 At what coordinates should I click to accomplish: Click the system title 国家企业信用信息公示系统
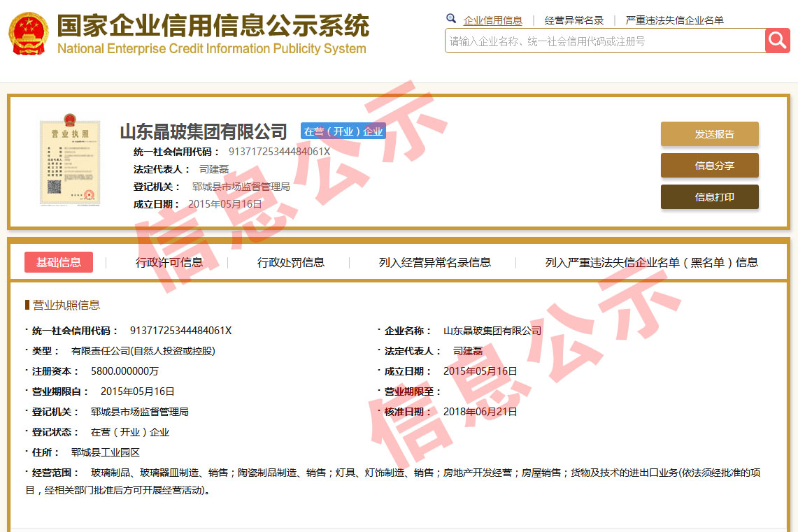213,25
